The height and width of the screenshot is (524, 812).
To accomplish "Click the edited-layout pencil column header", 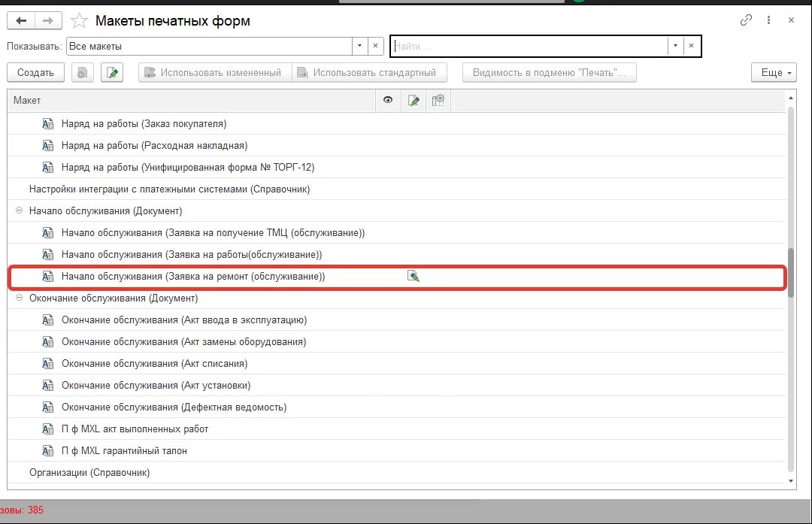I will pyautogui.click(x=414, y=100).
